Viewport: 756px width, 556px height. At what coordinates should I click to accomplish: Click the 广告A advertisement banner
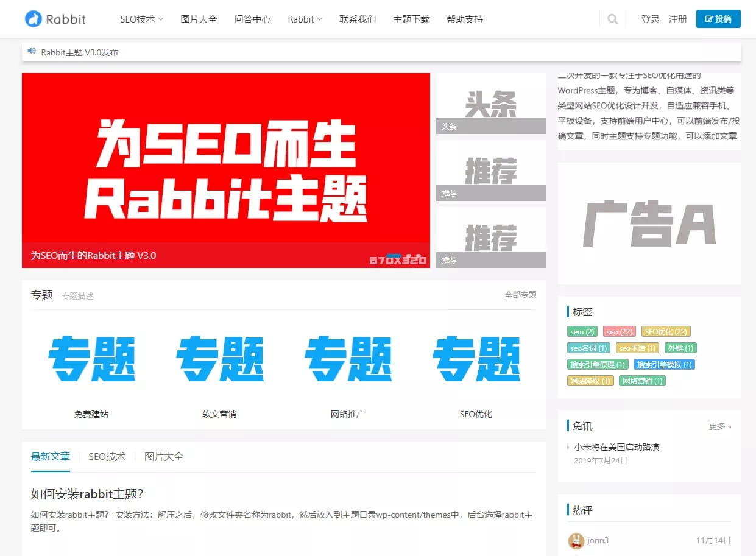pos(649,223)
